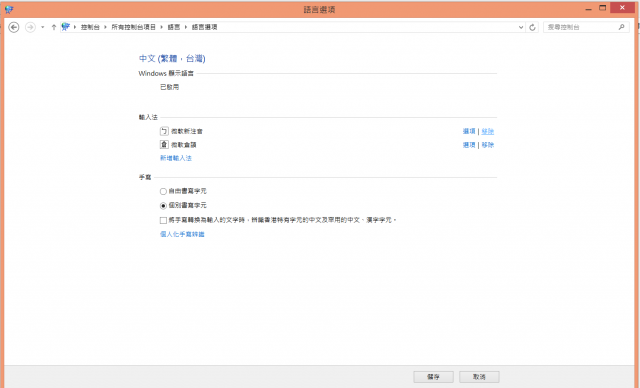
Task: Click the 中文 (繁體，台灣) heading
Action: pos(172,58)
